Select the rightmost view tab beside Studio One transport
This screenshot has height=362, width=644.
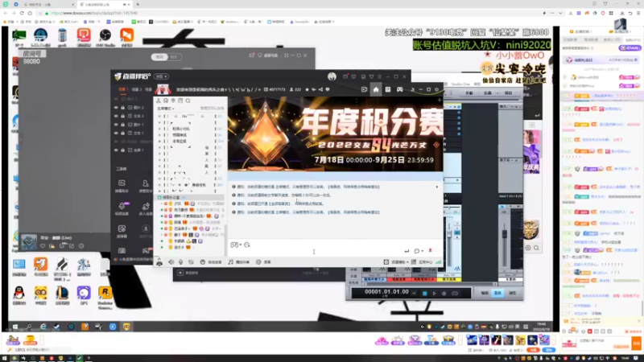click(x=512, y=293)
